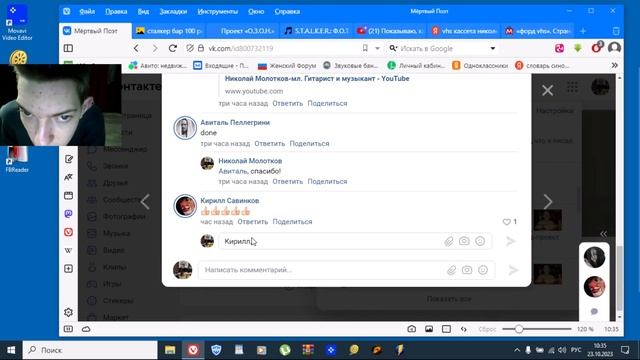Screen dimensions: 640x360
Task: Open the Одноклассники bookmark
Action: 480,65
